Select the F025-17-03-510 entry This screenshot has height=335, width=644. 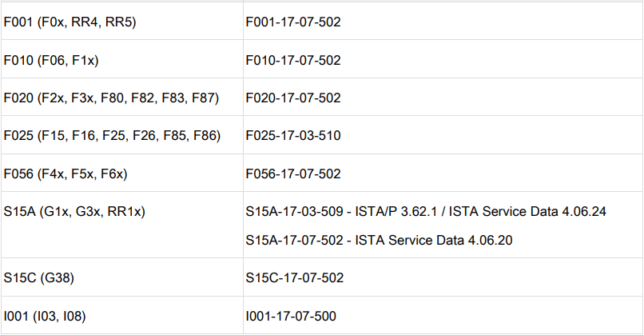click(x=293, y=135)
